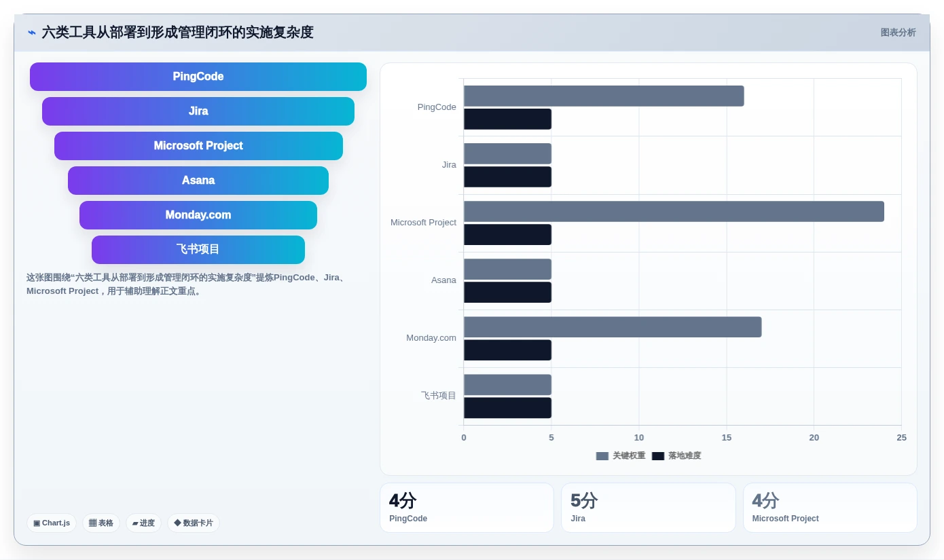Screen dimensions: 944x560
Task: Click the 表格 tag chip
Action: [101, 523]
